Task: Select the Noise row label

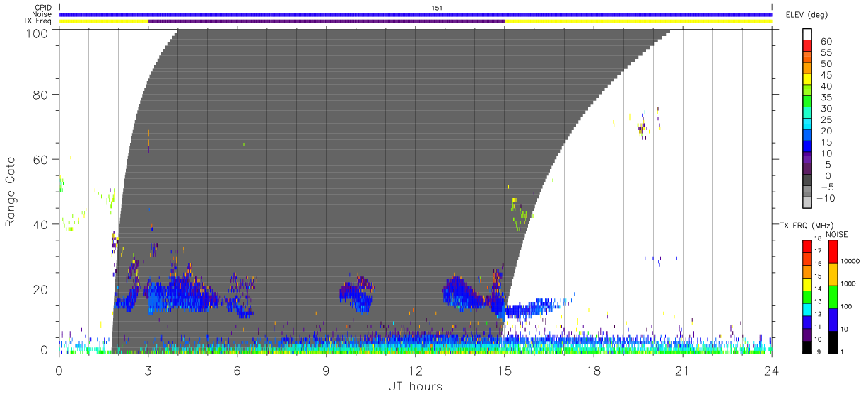Action: click(42, 14)
